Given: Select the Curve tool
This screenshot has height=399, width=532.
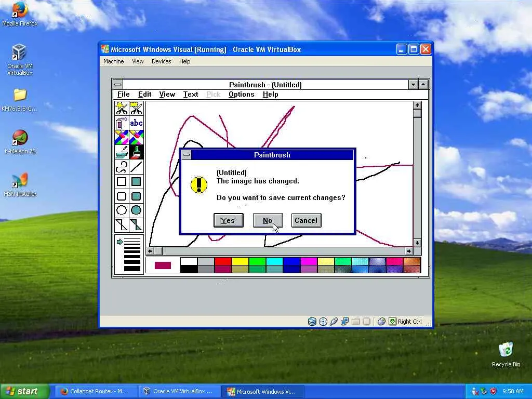Looking at the screenshot, I should click(x=122, y=167).
